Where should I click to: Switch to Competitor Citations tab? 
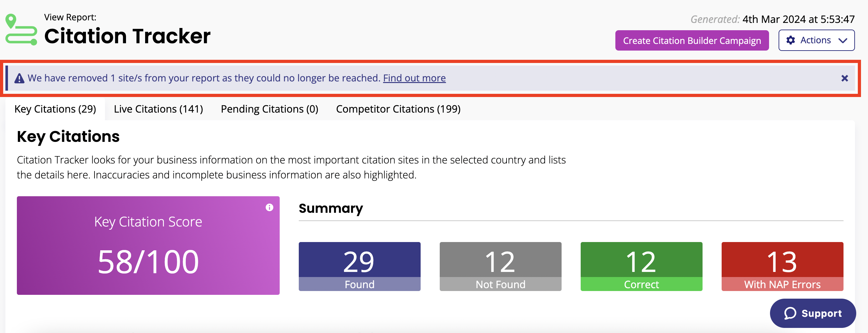pos(398,109)
